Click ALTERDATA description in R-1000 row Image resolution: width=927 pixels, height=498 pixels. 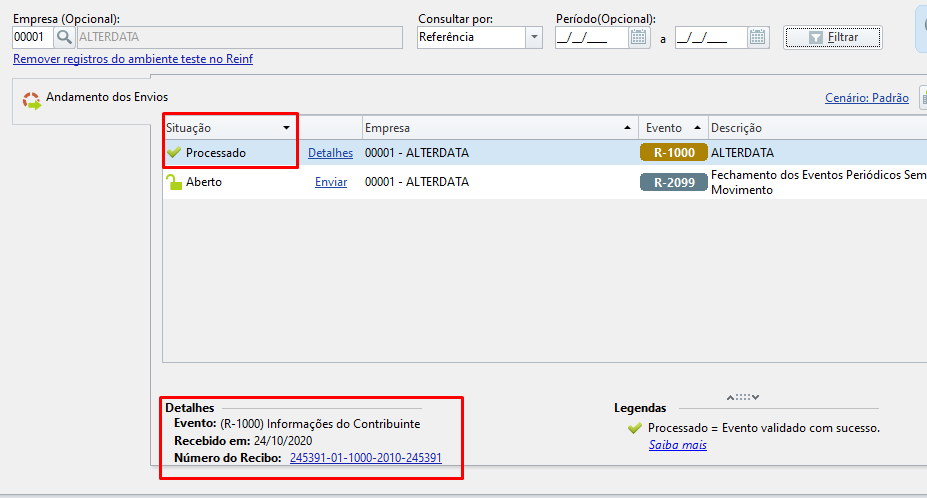742,153
